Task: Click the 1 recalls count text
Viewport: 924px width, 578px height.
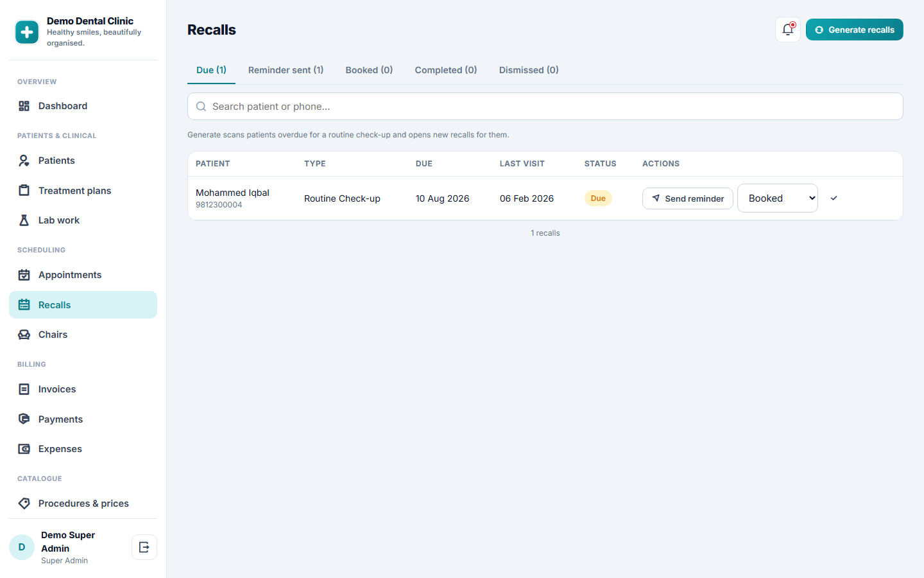Action: [545, 233]
